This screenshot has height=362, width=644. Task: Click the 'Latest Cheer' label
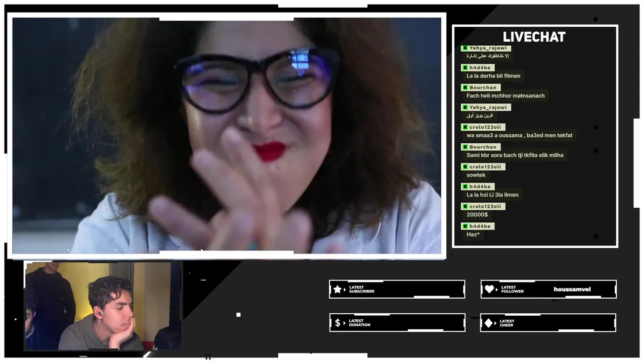(x=507, y=323)
